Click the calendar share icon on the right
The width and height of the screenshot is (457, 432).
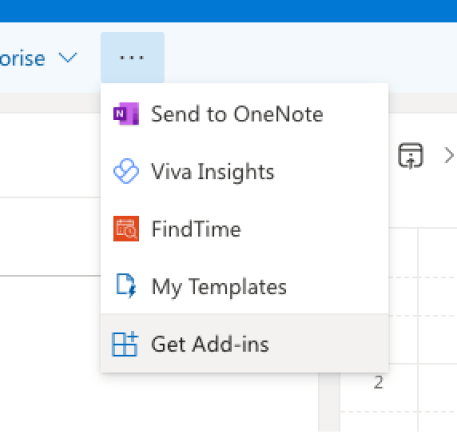[411, 155]
